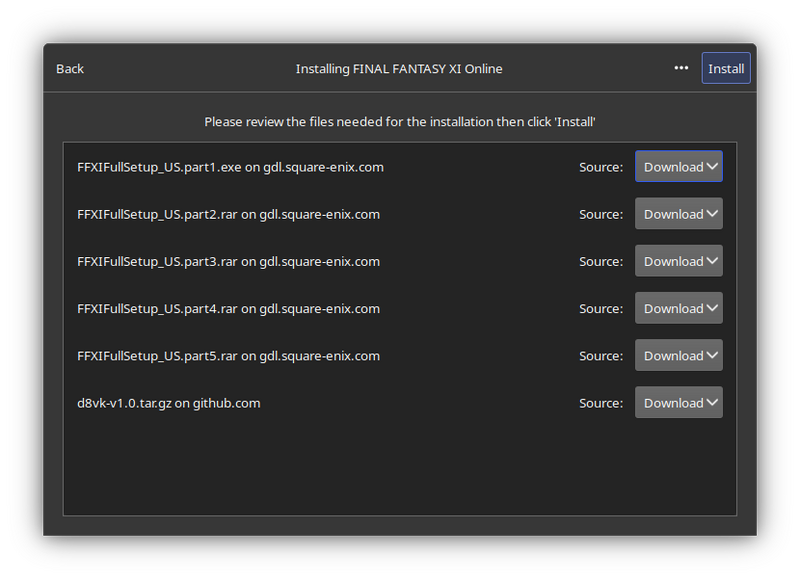Open source dropdown for d8vk-v1.0.tar.gz
Image resolution: width=800 pixels, height=579 pixels.
679,402
